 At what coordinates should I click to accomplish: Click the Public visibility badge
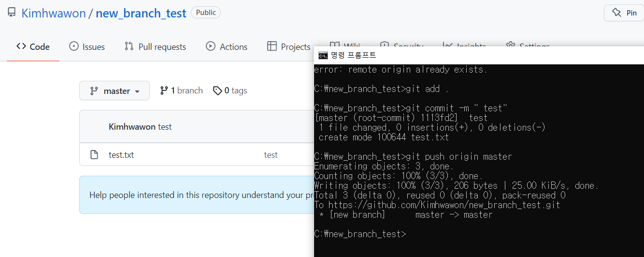click(x=206, y=13)
